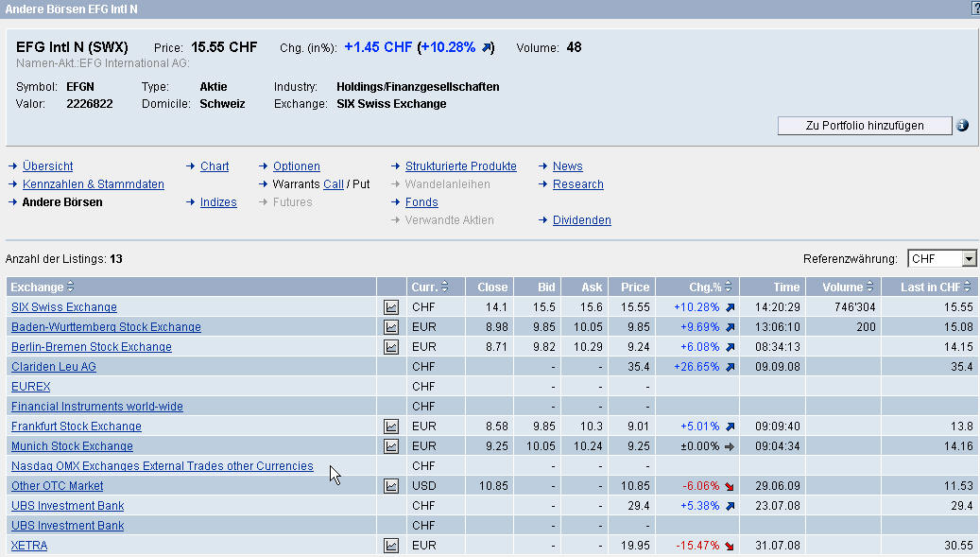Screen dimensions: 980x557
Task: Sort table by Exchange column arrows
Action: pyautogui.click(x=70, y=287)
